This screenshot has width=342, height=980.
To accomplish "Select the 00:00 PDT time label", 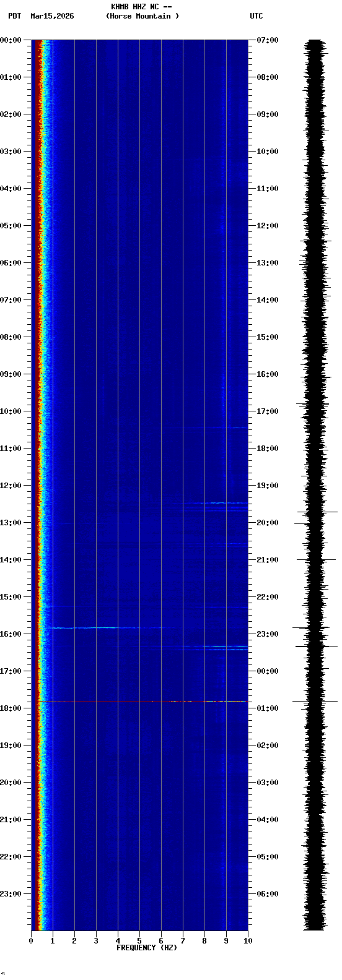I will [11, 40].
